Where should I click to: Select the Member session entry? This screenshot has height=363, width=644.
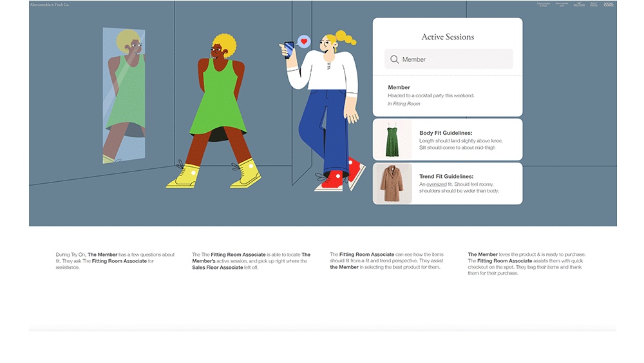coord(447,95)
